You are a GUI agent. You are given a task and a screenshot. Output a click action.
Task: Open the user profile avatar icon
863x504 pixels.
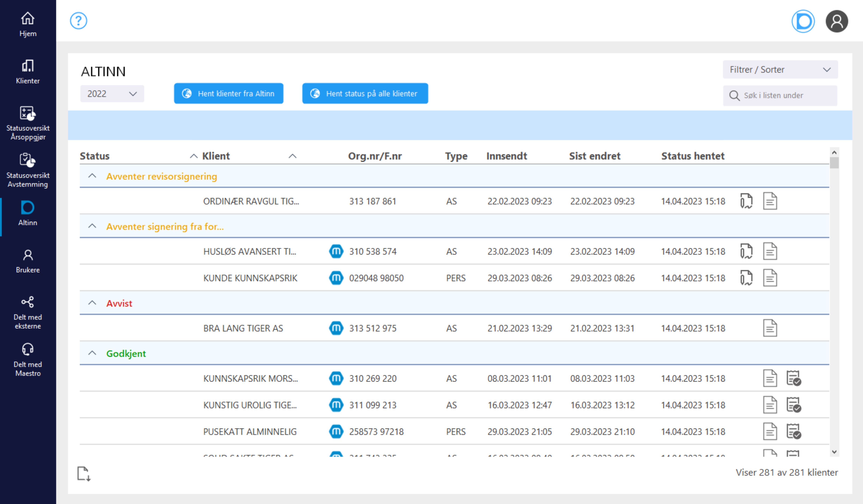837,21
